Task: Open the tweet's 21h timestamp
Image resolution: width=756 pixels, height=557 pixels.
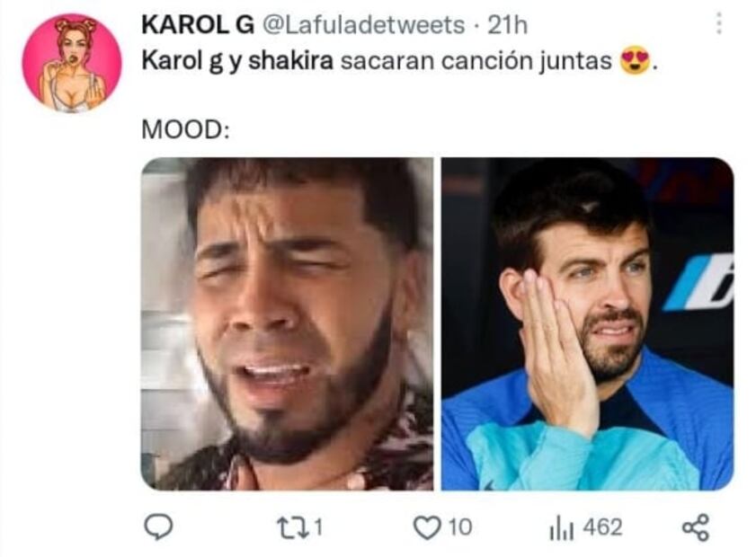Action: 507,24
